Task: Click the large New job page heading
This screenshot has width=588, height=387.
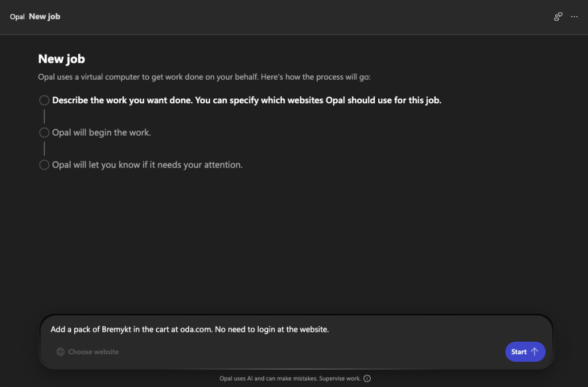Action: 62,59
